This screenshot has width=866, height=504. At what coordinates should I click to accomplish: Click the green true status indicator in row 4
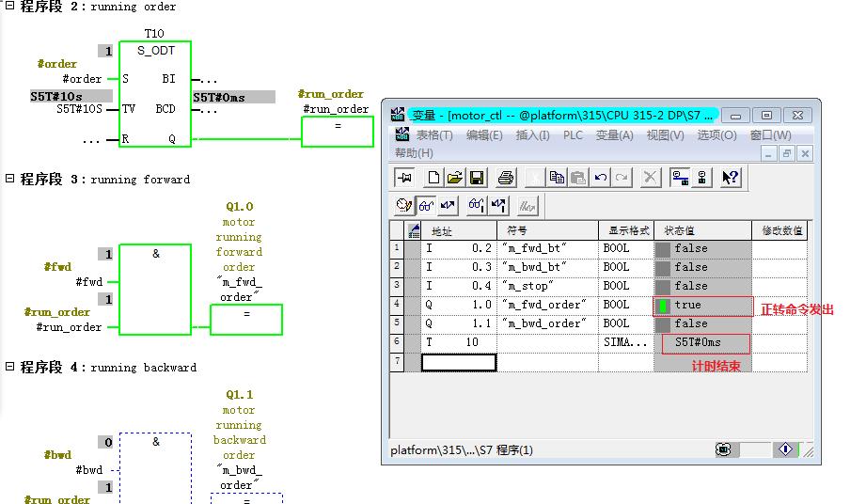pos(664,306)
